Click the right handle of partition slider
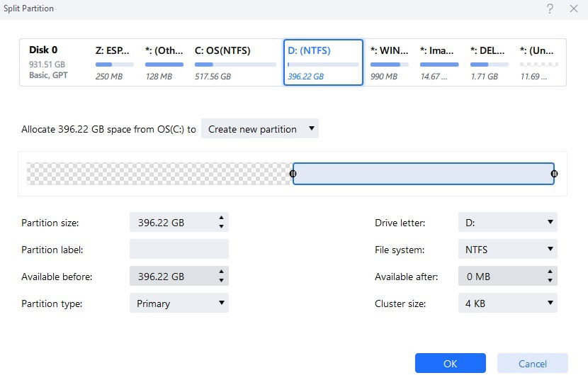588x390 pixels. [554, 174]
